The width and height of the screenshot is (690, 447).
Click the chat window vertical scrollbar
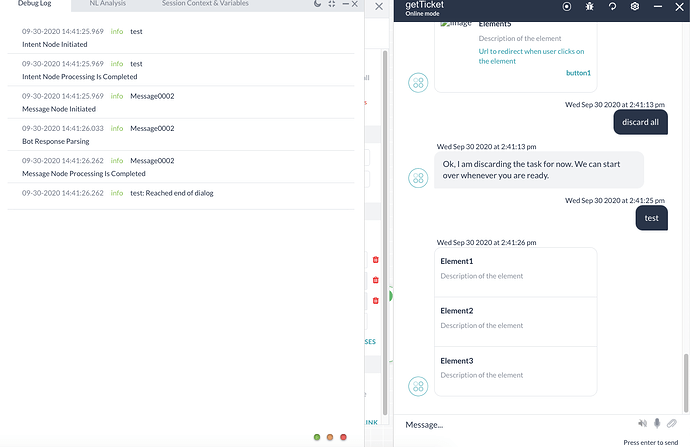(x=686, y=380)
